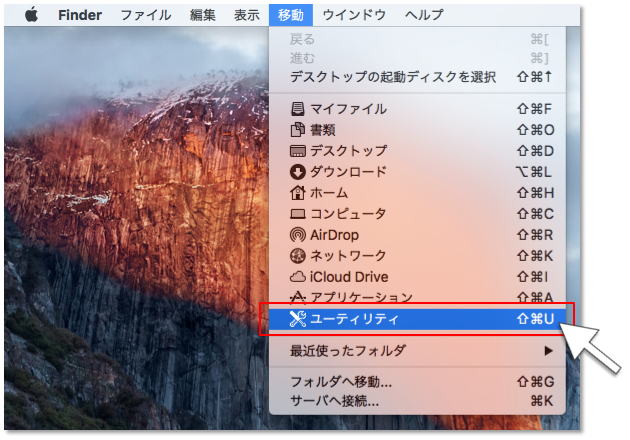Open the 表示 menu

247,15
